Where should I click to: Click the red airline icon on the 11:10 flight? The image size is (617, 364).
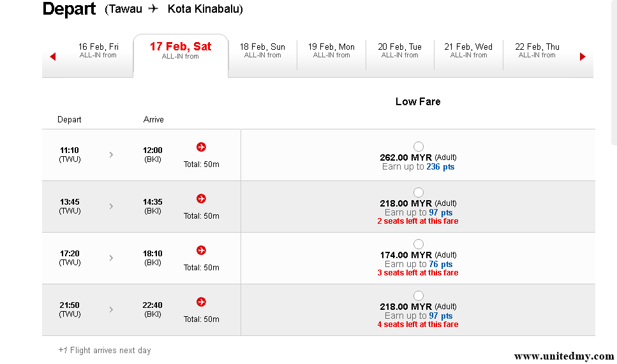202,147
